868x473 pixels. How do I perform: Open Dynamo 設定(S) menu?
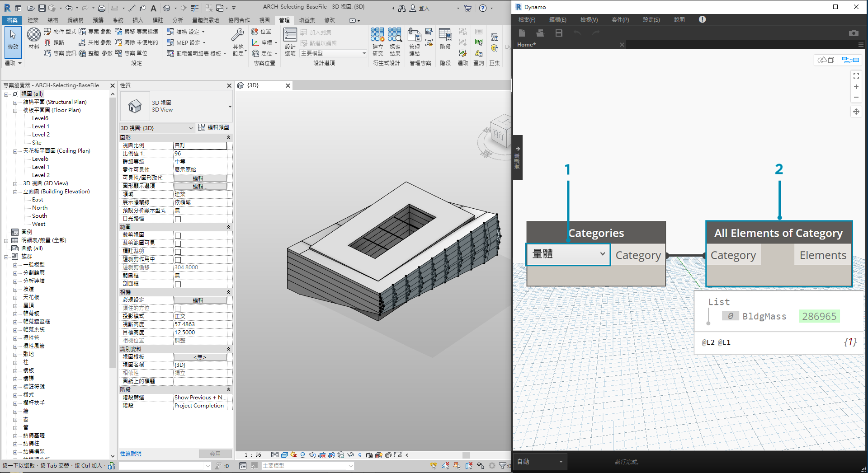click(651, 19)
